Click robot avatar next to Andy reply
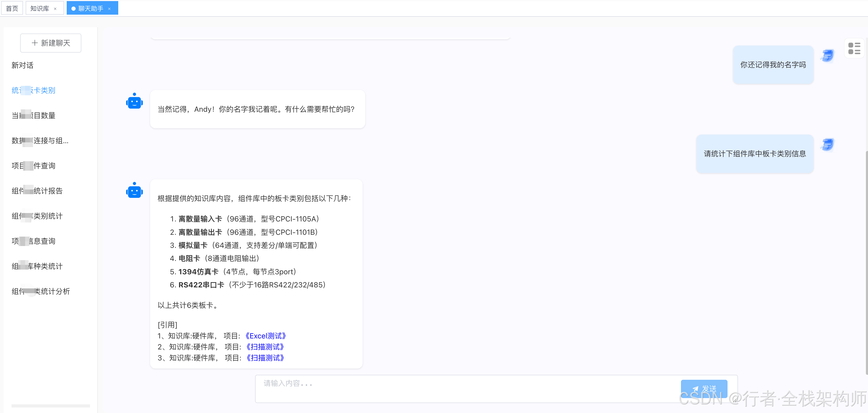The width and height of the screenshot is (868, 413). pos(134,101)
